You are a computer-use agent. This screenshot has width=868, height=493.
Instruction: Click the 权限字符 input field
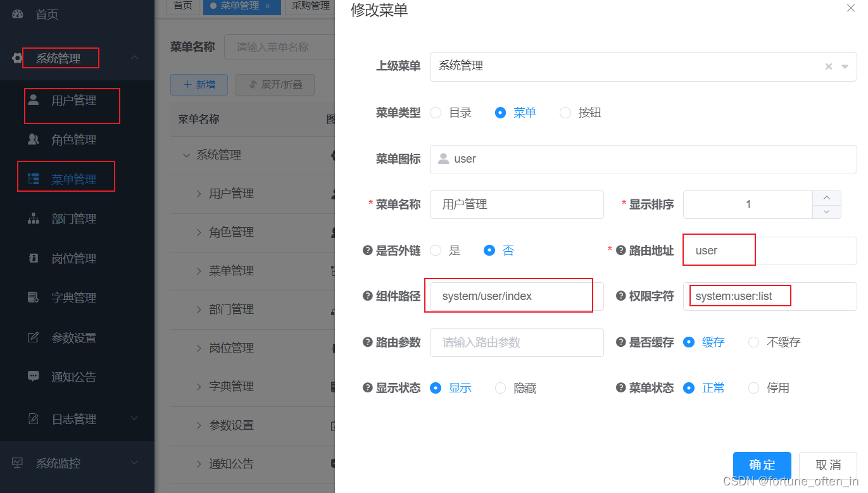pos(770,296)
